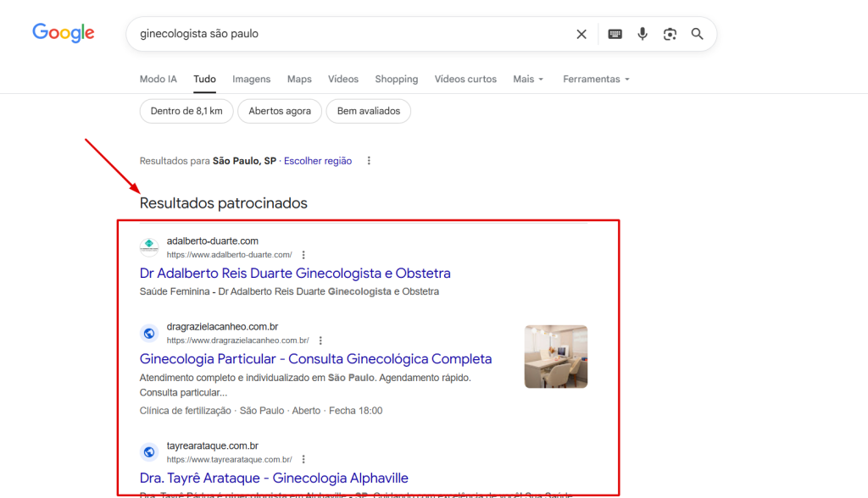
Task: Open options menu beside adalberto-duarte.com URL
Action: click(303, 255)
